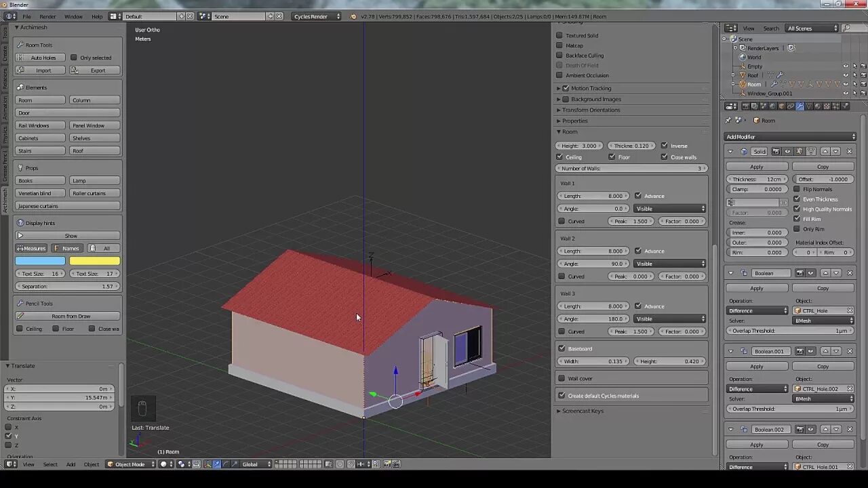Open the Texture properties checker icon
Viewport: 868px width, 488px height.
click(x=827, y=106)
